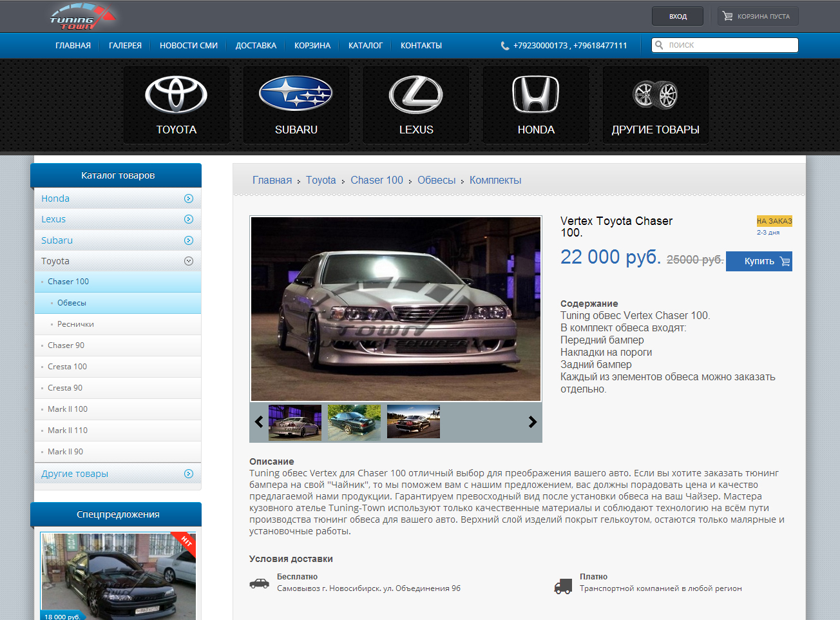Click the crossed-out 25000 руб. price

pyautogui.click(x=695, y=259)
